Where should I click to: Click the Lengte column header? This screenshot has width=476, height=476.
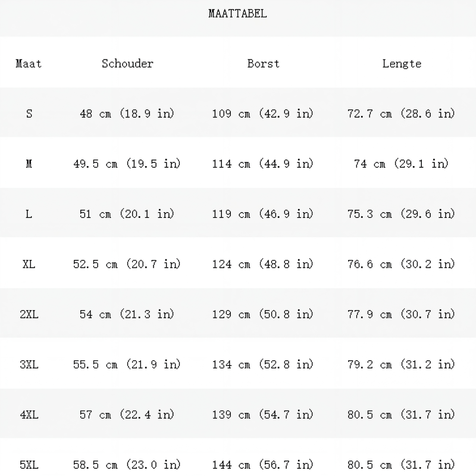[402, 64]
